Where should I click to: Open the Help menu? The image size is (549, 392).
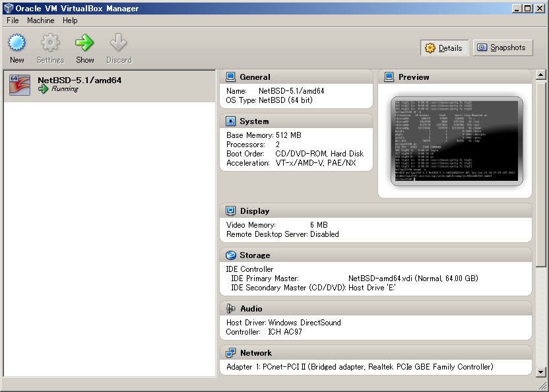coord(70,20)
